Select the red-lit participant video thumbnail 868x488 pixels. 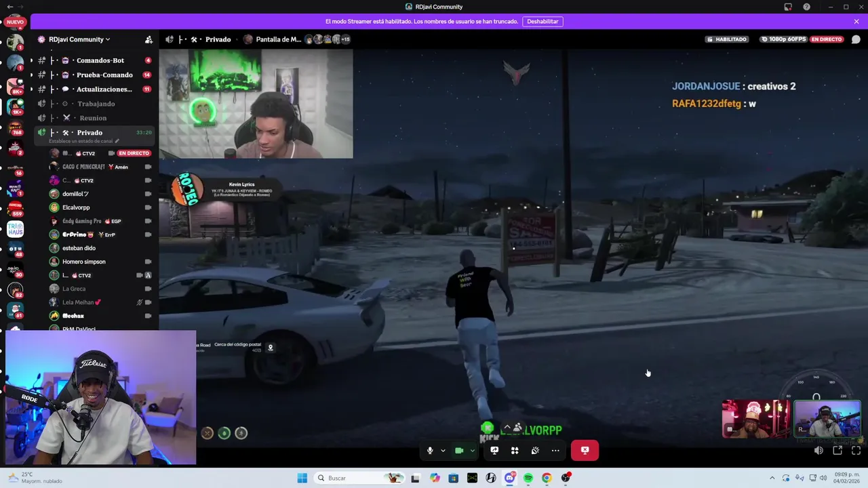[755, 419]
